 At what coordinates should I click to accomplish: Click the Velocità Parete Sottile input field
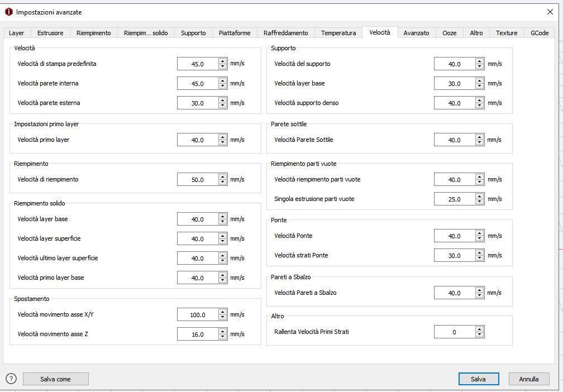[x=454, y=140]
